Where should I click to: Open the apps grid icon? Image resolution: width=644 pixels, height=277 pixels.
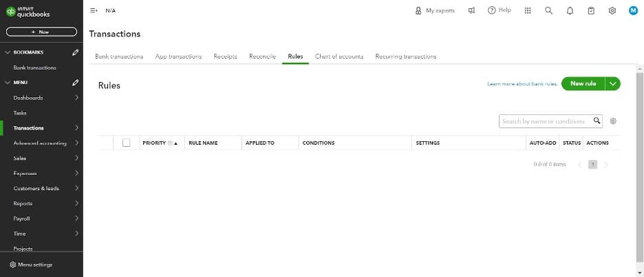[x=528, y=11]
